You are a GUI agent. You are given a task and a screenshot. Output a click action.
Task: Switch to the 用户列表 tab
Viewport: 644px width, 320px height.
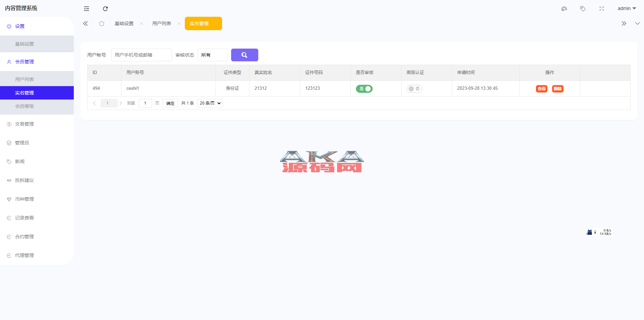coord(162,23)
